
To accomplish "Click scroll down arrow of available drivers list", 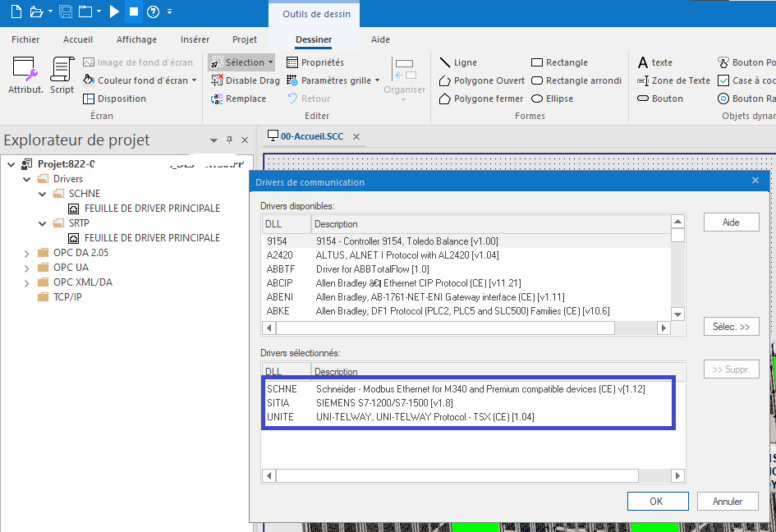I will click(x=678, y=314).
